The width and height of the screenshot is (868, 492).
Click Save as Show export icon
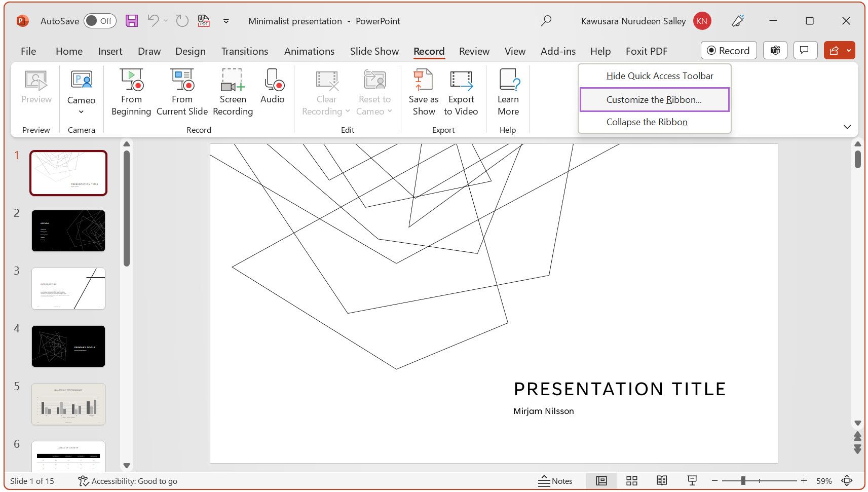click(x=423, y=91)
